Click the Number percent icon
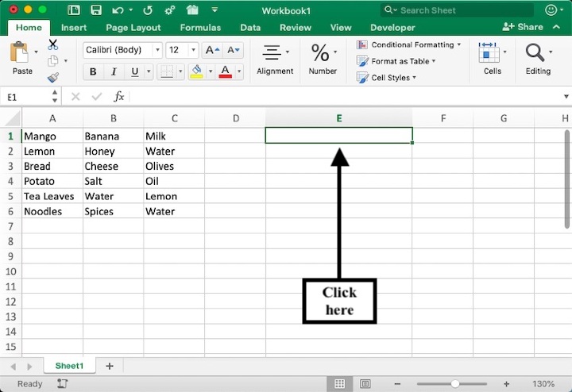The height and width of the screenshot is (392, 572). tap(320, 53)
